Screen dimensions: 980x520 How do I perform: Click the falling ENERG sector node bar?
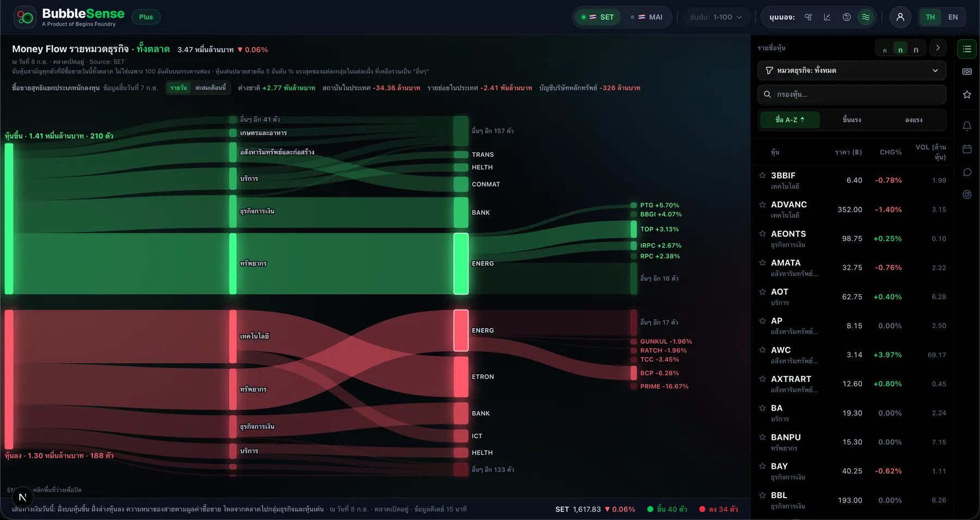point(461,331)
